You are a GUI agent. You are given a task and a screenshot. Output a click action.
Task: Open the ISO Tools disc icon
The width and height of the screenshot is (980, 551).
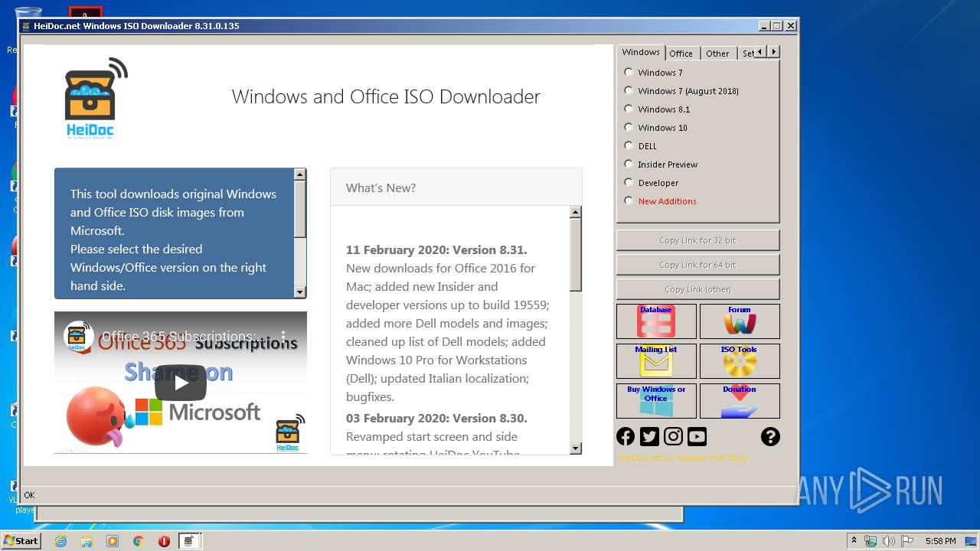pyautogui.click(x=740, y=361)
